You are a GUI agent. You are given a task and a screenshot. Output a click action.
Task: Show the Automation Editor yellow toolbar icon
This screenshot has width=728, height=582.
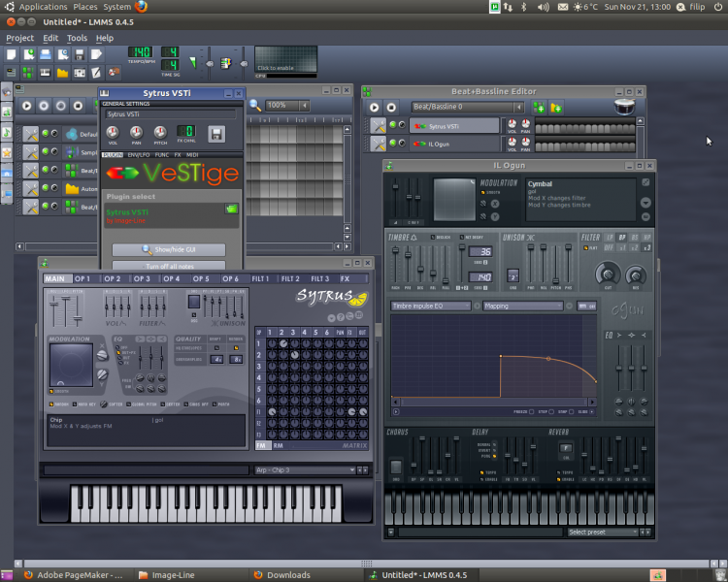[x=62, y=73]
